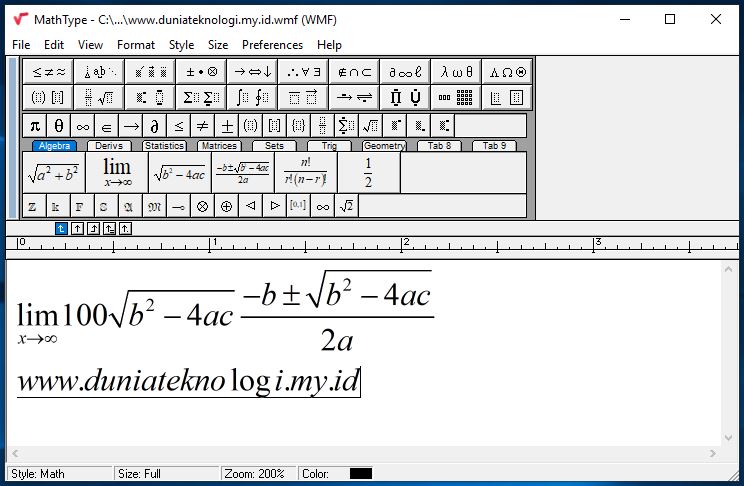Screen dimensions: 744x486
Task: Open the matrix templates palette
Action: (x=456, y=97)
